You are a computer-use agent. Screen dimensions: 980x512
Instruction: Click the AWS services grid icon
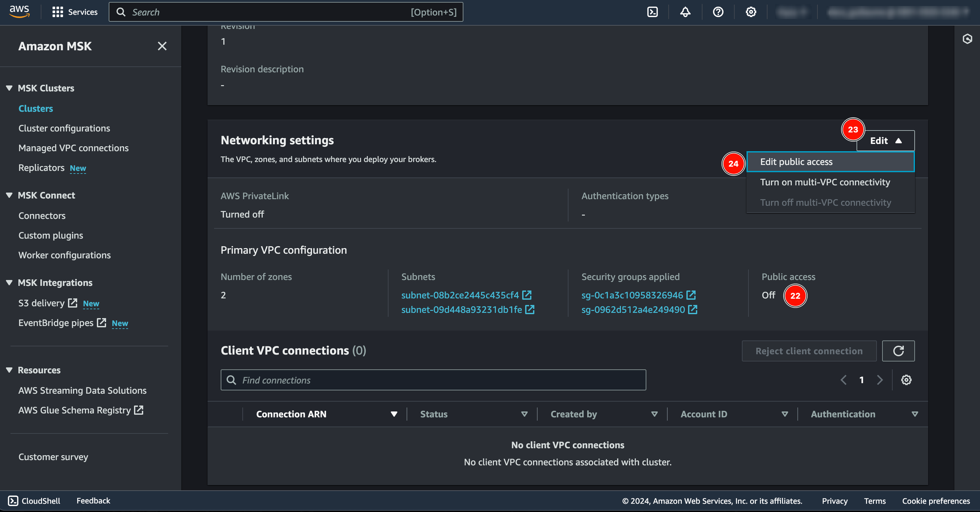(57, 12)
